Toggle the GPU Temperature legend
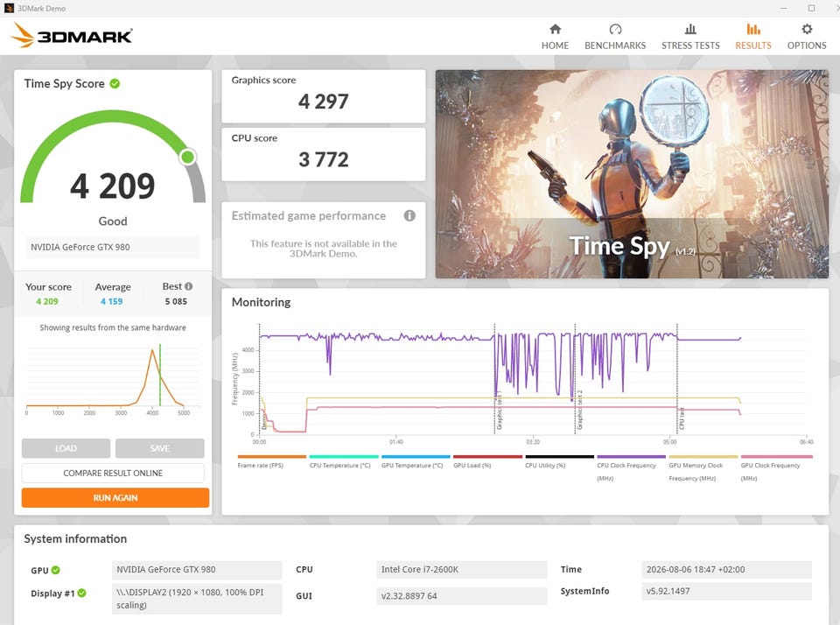The height and width of the screenshot is (625, 840). click(x=415, y=461)
